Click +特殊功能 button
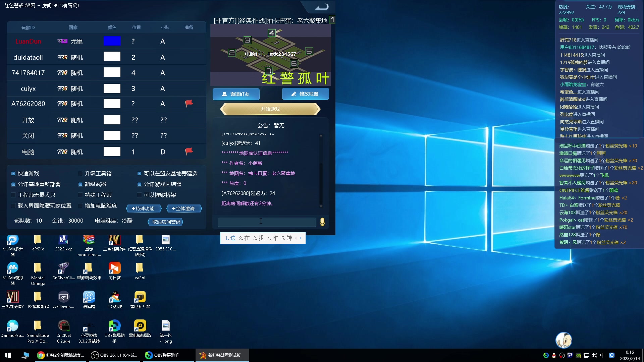The width and height of the screenshot is (644, 362). [x=144, y=208]
